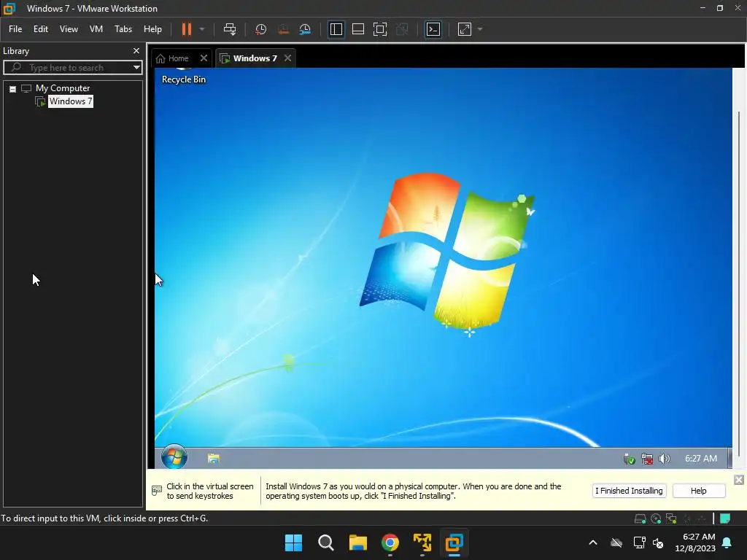Click the OneDrive cloud tray icon
This screenshot has width=747, height=560.
(x=616, y=542)
